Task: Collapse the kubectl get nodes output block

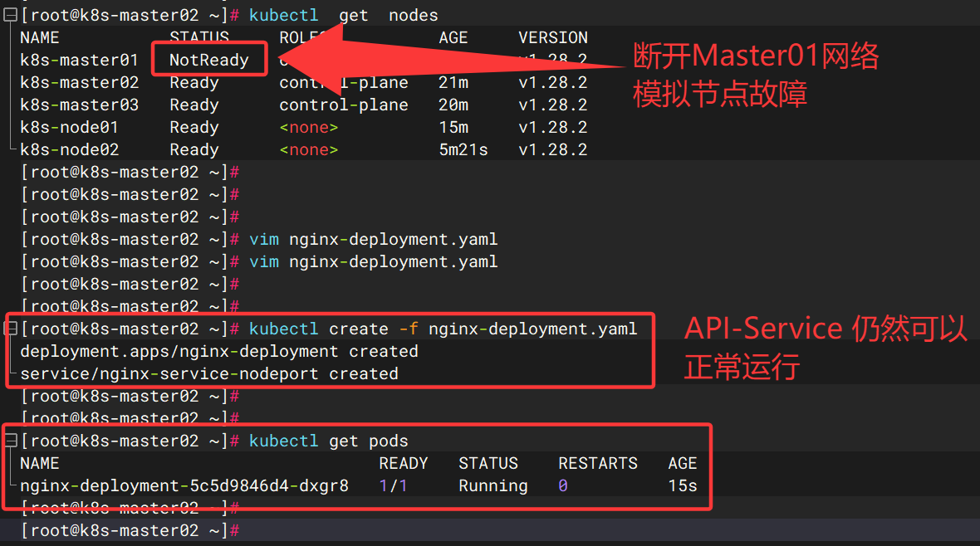Action: pos(10,15)
